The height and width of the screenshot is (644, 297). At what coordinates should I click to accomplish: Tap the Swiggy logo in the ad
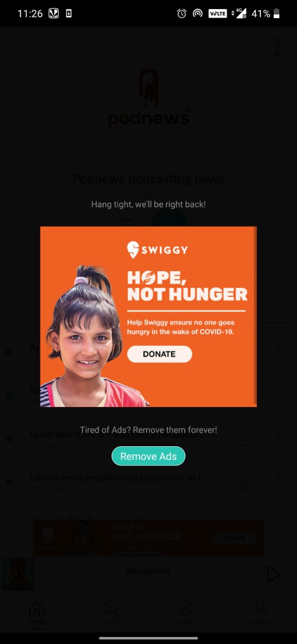[x=157, y=250]
